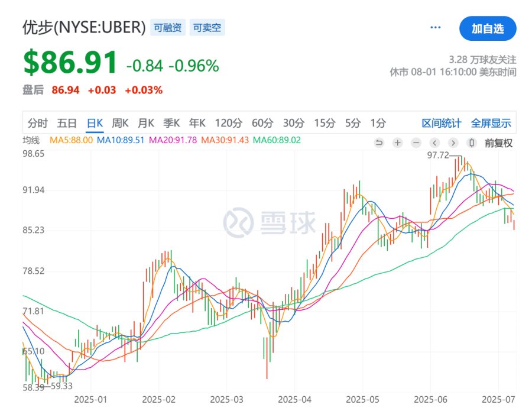This screenshot has width=532, height=411.
Task: Click the 97.72 high price marker
Action: pyautogui.click(x=438, y=155)
